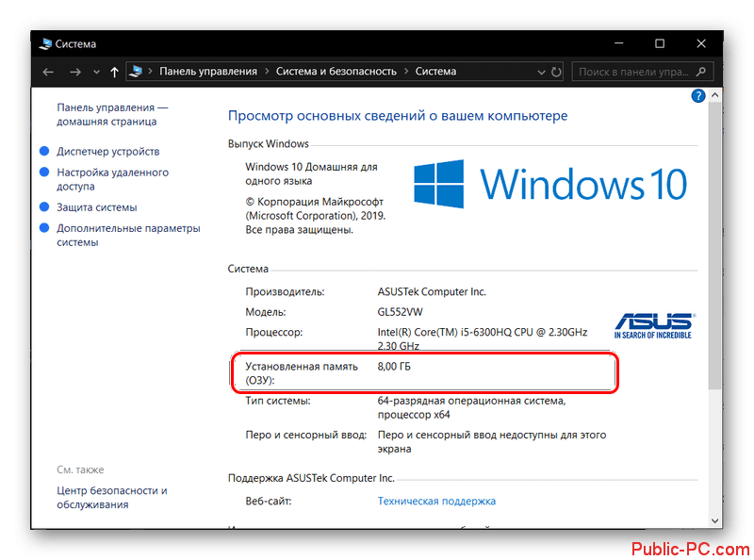Click the computer icon in address bar

point(137,72)
